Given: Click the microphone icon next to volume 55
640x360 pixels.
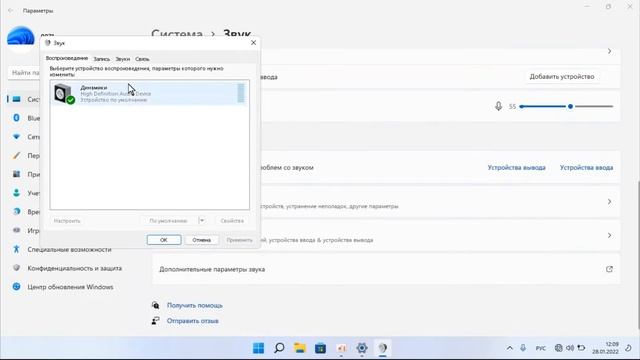Looking at the screenshot, I should click(x=498, y=106).
